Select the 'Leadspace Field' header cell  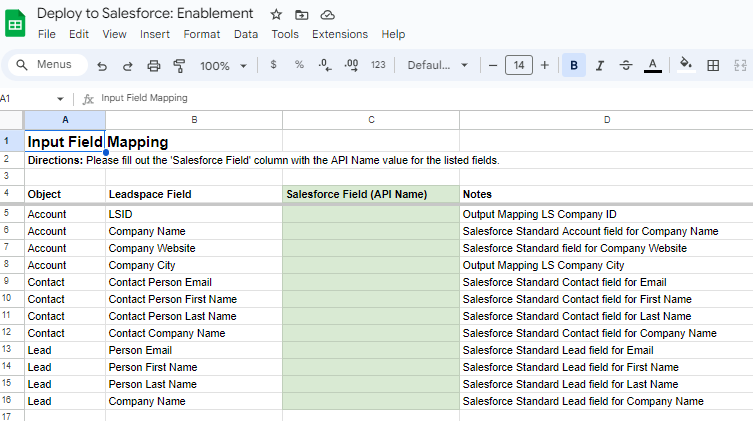(x=194, y=194)
